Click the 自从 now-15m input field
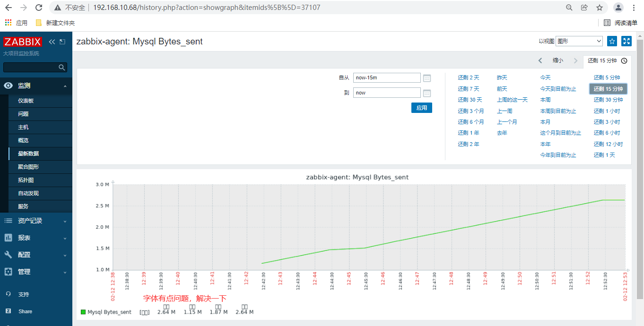This screenshot has width=644, height=326. (387, 78)
